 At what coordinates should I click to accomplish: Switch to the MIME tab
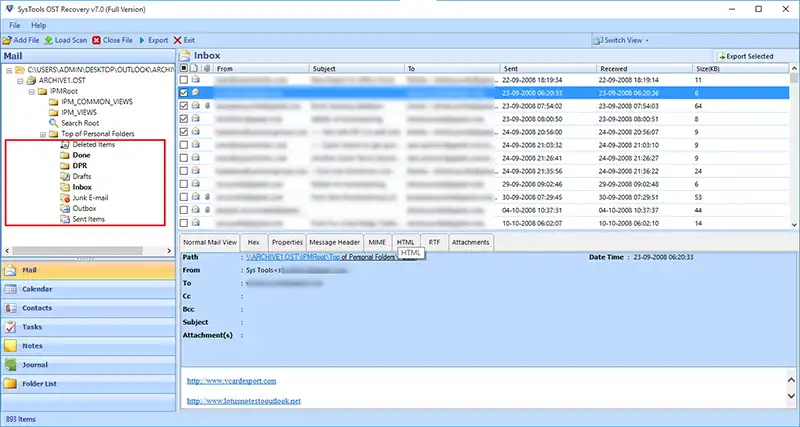pos(377,242)
